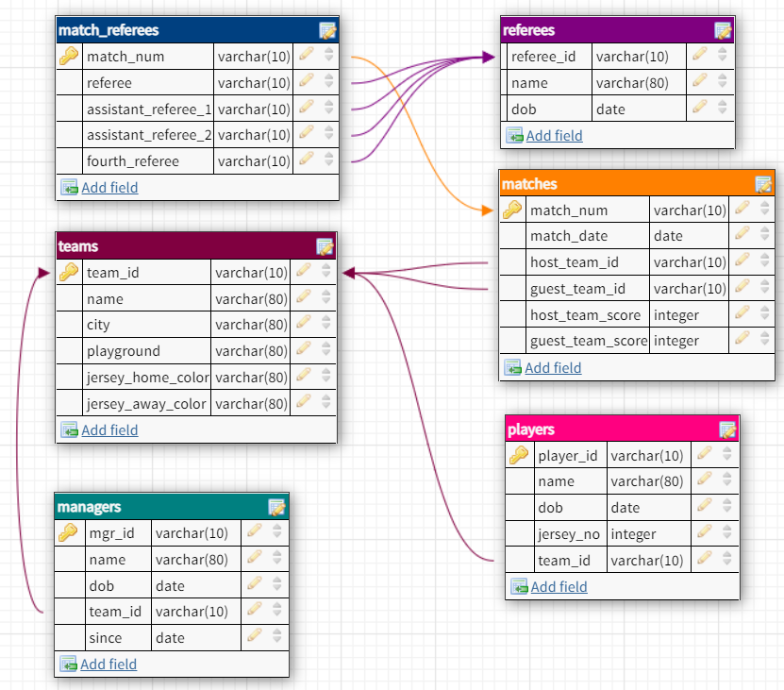Screen dimensions: 784x690
Task: Edit managers since field with pencil icon
Action: click(x=255, y=635)
